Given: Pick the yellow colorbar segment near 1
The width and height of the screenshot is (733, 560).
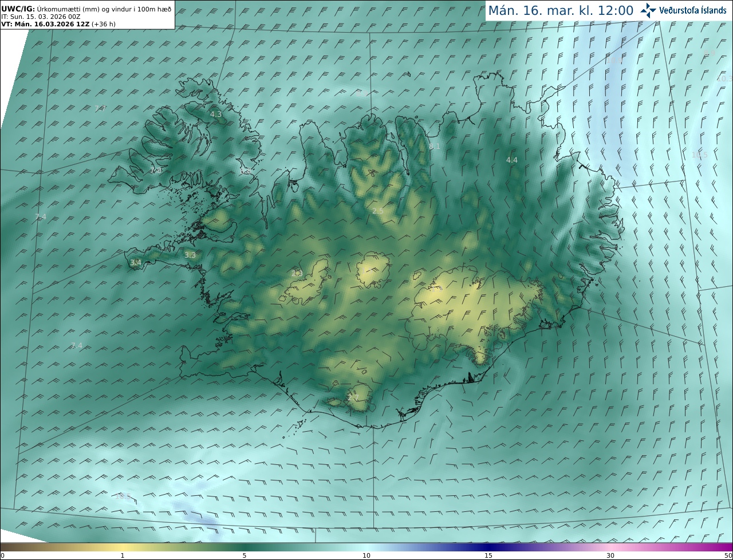Looking at the screenshot, I should [x=123, y=547].
